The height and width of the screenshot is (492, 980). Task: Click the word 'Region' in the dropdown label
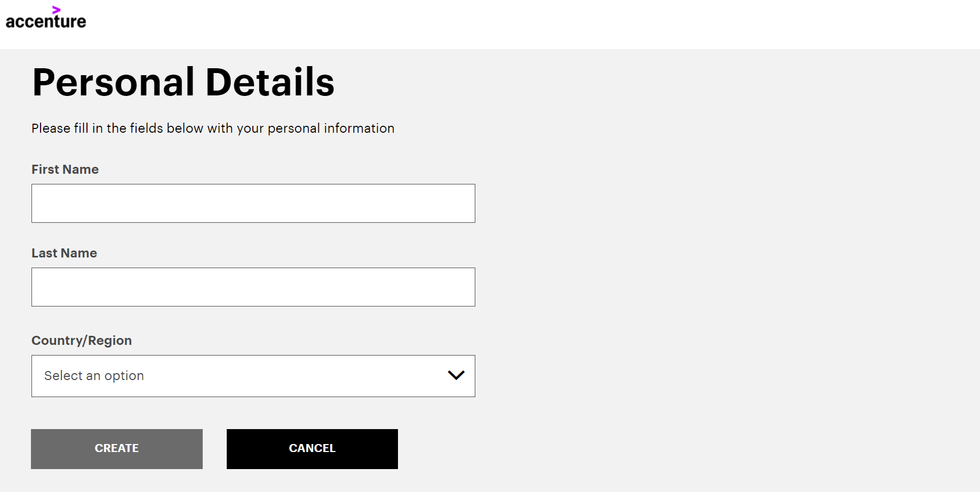pos(110,341)
